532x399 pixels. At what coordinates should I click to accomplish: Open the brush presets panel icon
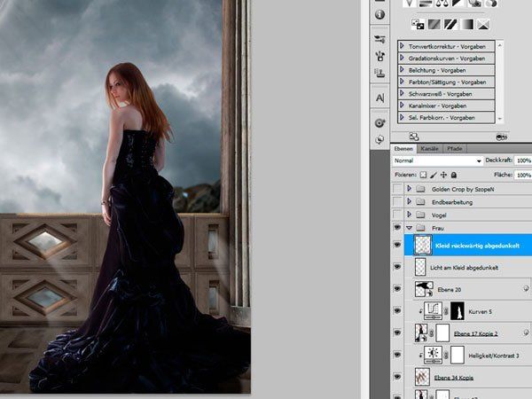click(379, 39)
